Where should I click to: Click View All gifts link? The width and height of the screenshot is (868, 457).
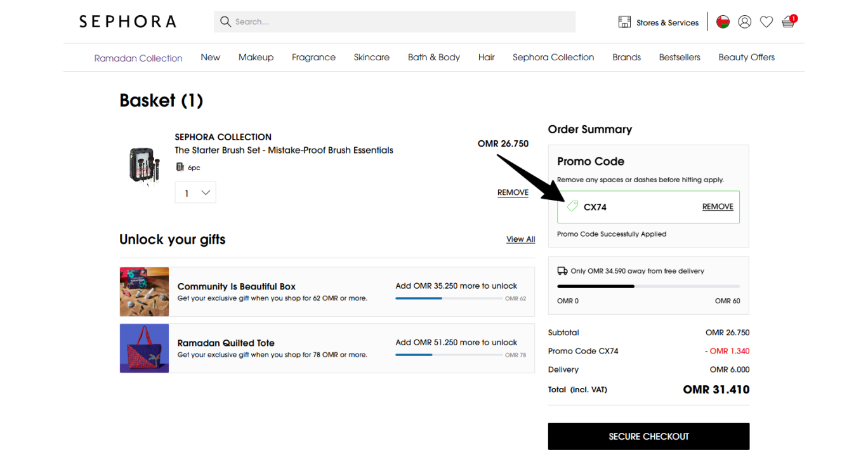521,239
